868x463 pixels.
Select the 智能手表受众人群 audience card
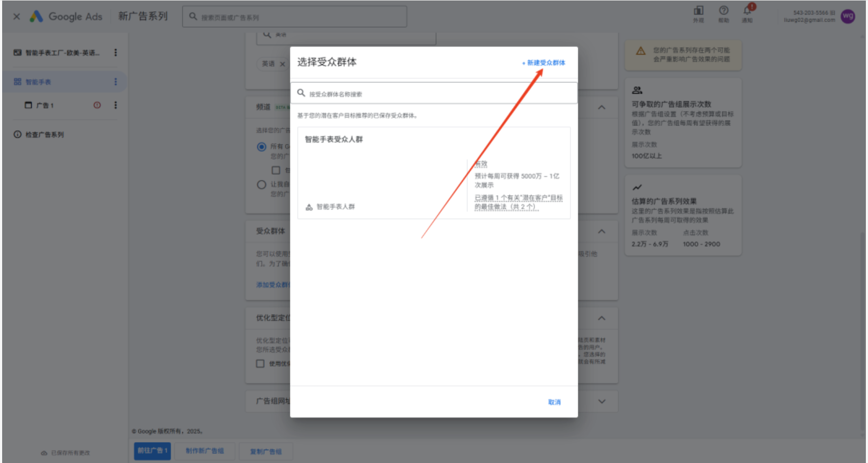(434, 173)
